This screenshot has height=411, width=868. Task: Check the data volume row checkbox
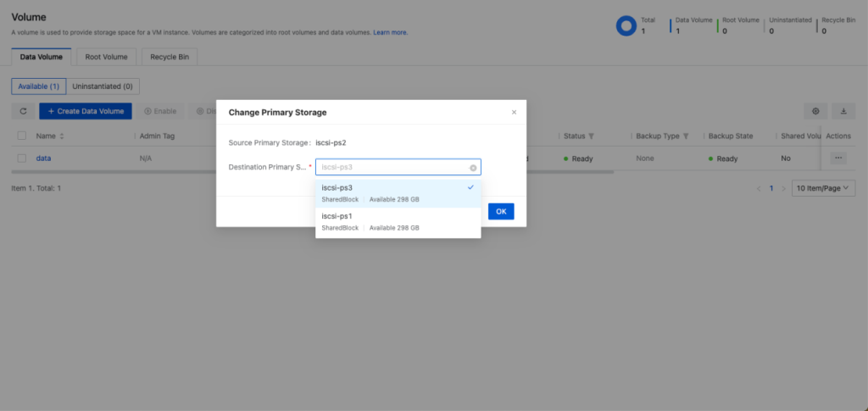pos(22,158)
